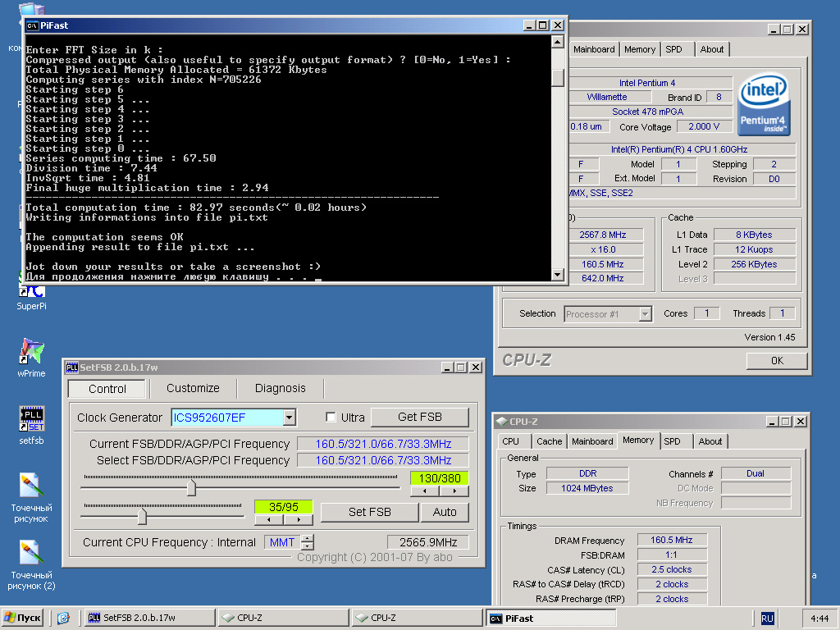Click the Get FSB button
The image size is (840, 630).
point(419,417)
